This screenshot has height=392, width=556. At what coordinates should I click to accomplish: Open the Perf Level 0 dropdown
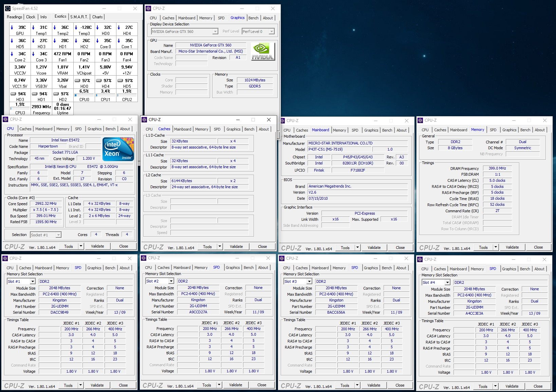tap(272, 32)
